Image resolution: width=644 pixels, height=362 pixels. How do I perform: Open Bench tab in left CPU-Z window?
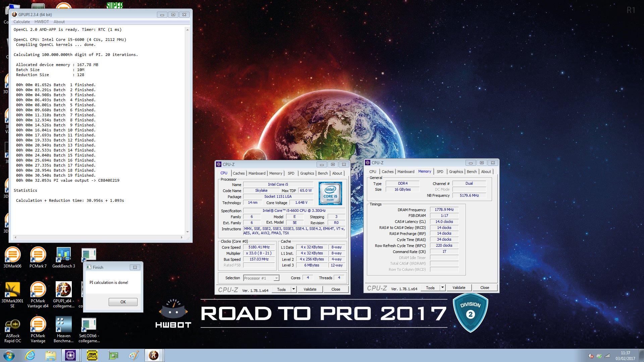pyautogui.click(x=323, y=173)
